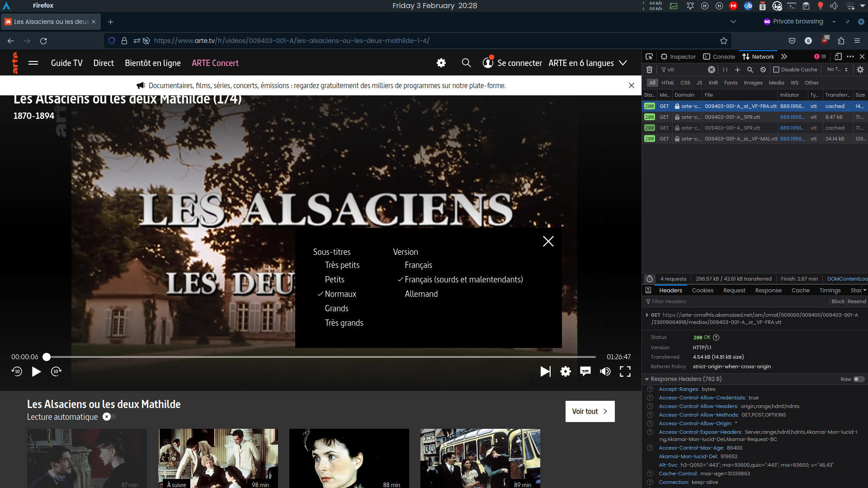The width and height of the screenshot is (868, 488).
Task: Toggle Lecture automatique switch
Action: click(108, 417)
